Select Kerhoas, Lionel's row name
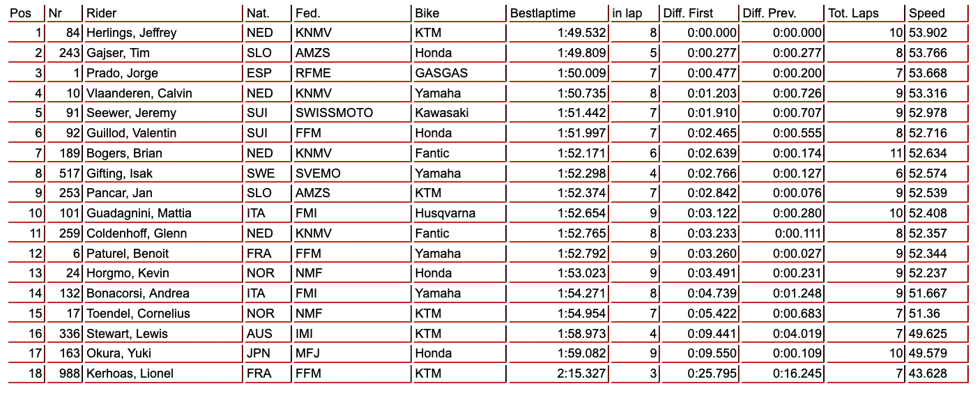The width and height of the screenshot is (980, 393). coord(130,373)
